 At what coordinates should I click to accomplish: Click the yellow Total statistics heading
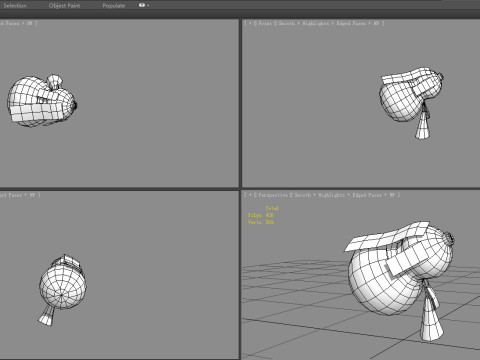pos(272,208)
